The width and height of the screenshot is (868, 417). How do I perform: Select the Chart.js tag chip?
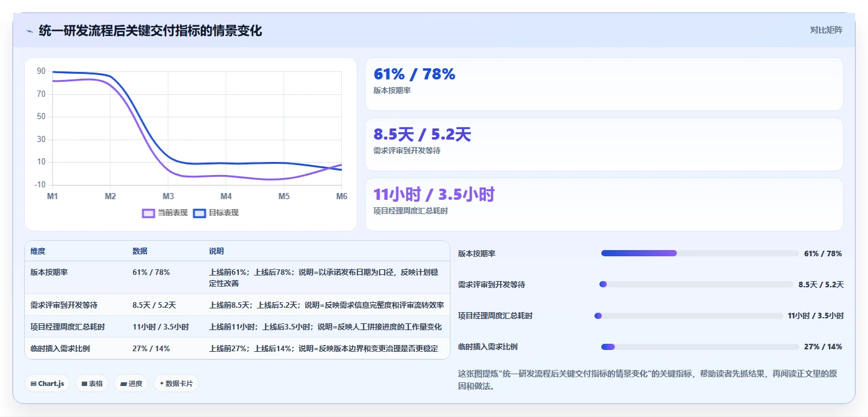click(x=47, y=383)
